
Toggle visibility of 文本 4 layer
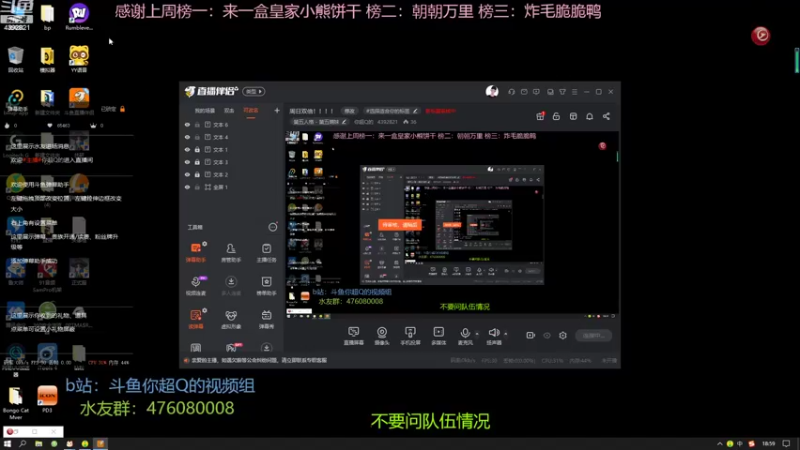pyautogui.click(x=187, y=137)
